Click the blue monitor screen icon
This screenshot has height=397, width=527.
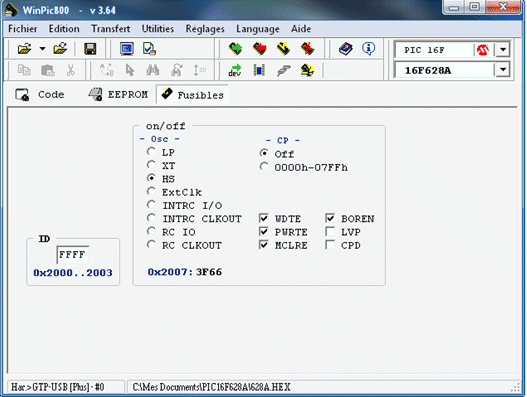point(127,49)
